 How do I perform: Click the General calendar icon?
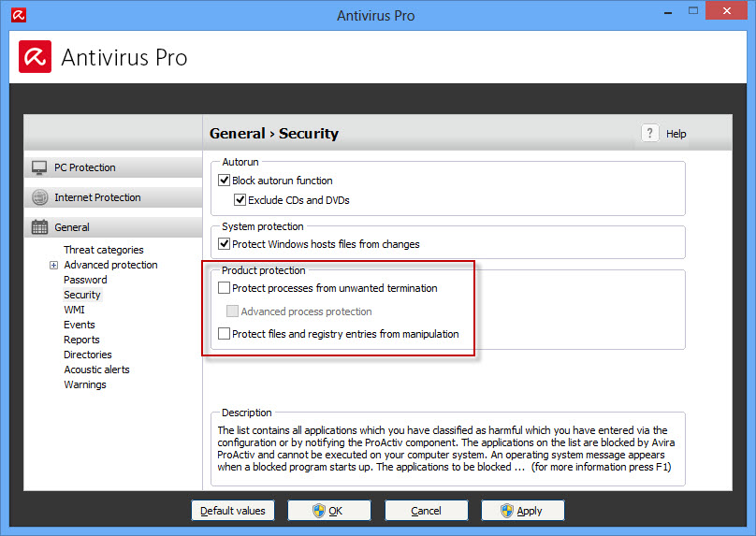(39, 227)
